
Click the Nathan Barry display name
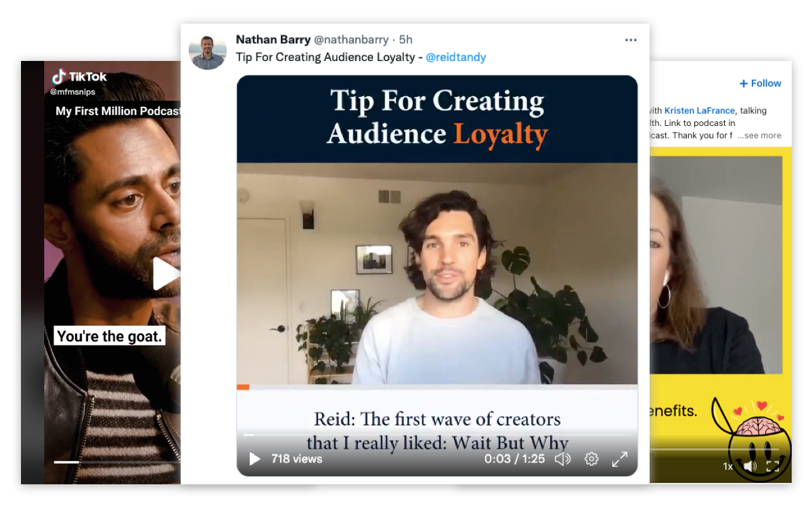pos(273,40)
